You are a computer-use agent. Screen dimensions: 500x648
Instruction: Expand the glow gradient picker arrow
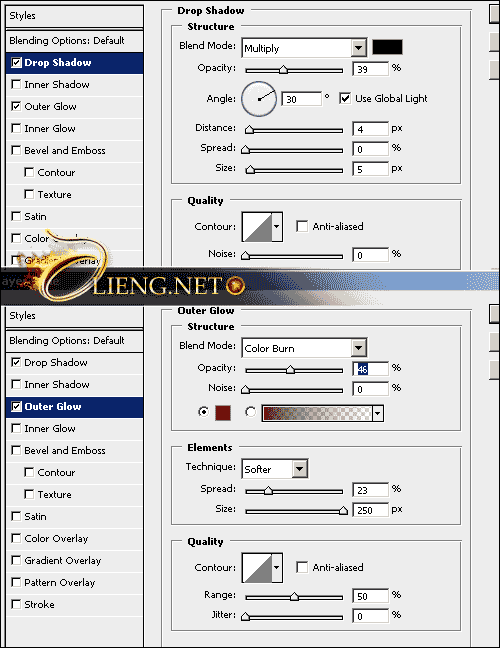tap(378, 413)
